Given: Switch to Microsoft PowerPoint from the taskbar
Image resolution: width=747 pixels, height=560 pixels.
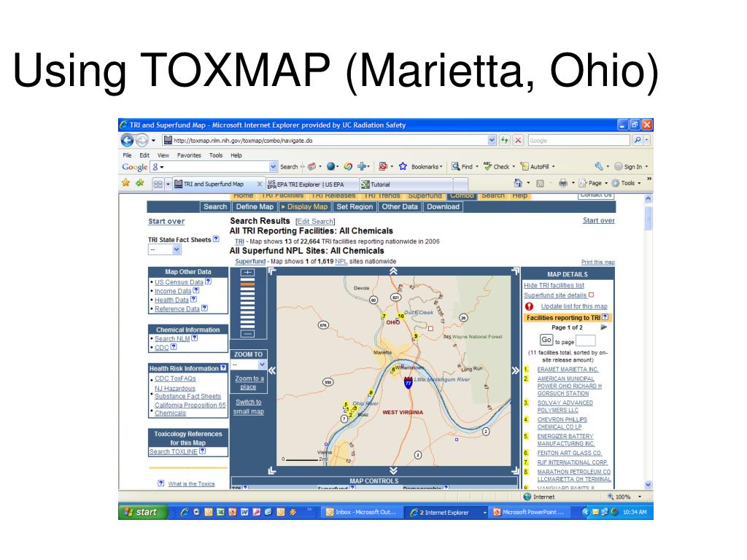Looking at the screenshot, I should click(530, 512).
